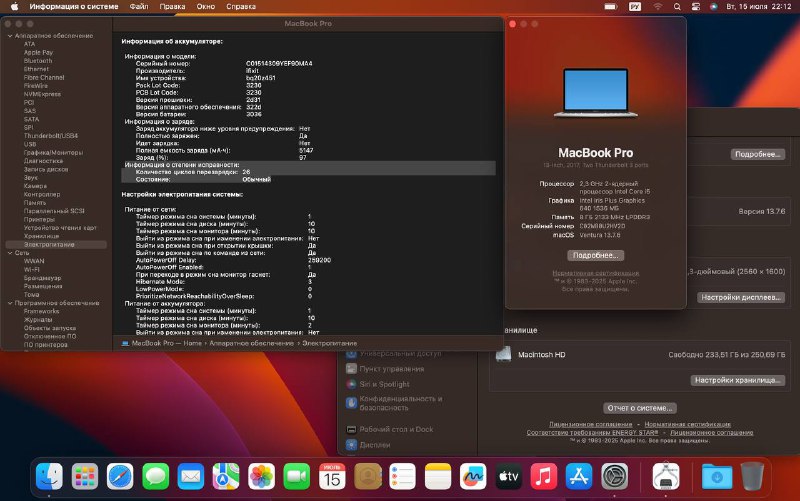
Task: Open the ENERGY STAR compliance link
Action: click(592, 433)
